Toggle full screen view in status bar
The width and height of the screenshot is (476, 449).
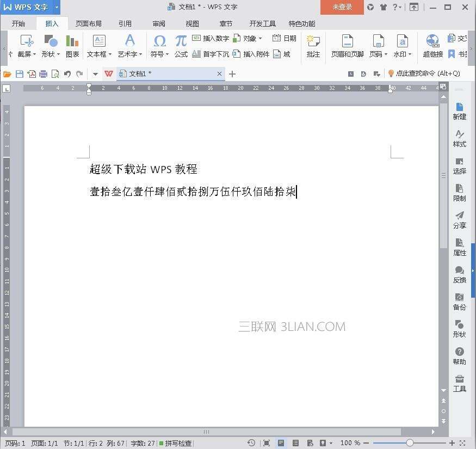coord(266,443)
